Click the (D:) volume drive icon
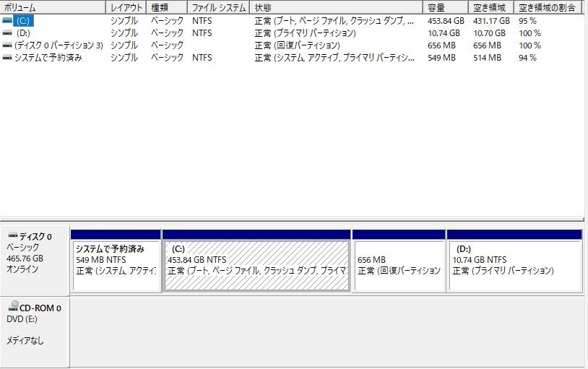 point(7,33)
